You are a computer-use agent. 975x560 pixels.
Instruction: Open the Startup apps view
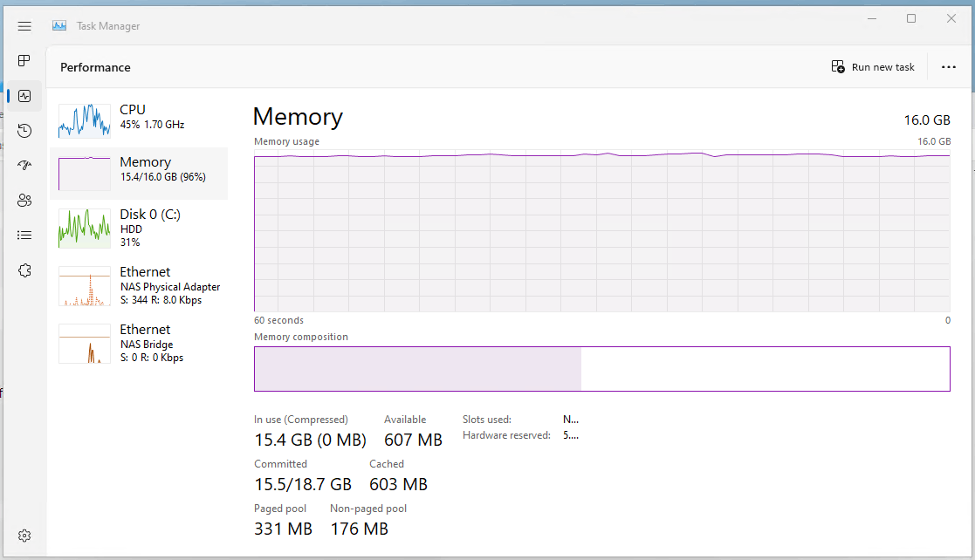click(x=24, y=165)
